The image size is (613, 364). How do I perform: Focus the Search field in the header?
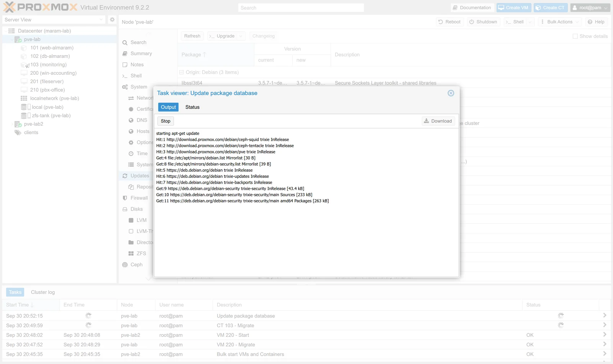click(301, 8)
